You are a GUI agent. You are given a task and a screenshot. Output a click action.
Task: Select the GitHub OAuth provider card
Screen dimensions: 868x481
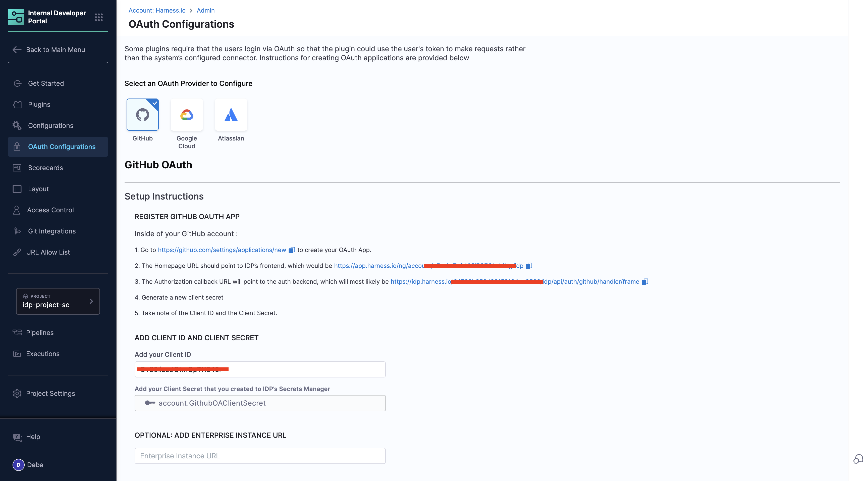tap(143, 115)
